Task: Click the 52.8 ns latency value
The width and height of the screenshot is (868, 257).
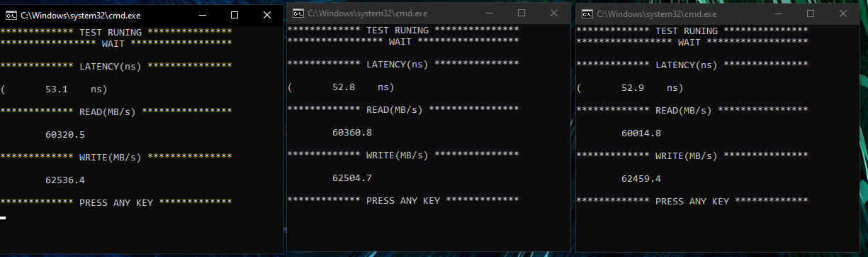Action: click(343, 87)
